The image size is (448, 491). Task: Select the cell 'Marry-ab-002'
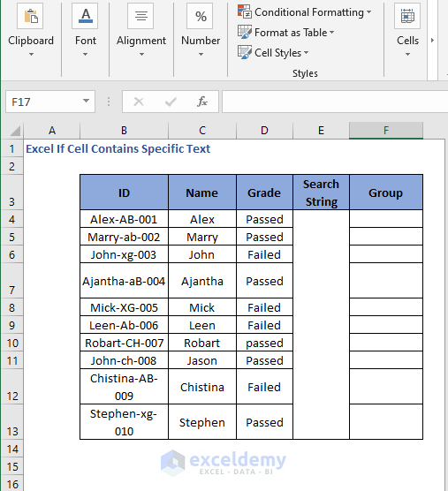[124, 237]
